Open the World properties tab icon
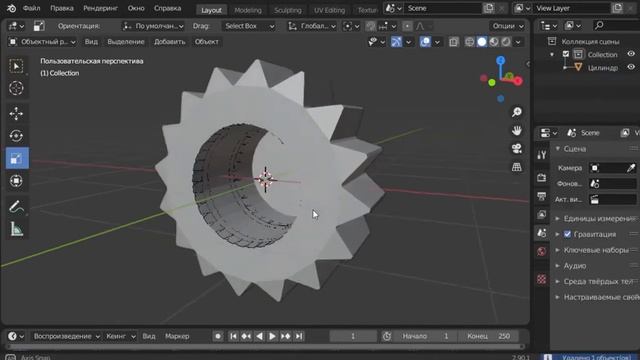640x360 pixels. point(542,251)
